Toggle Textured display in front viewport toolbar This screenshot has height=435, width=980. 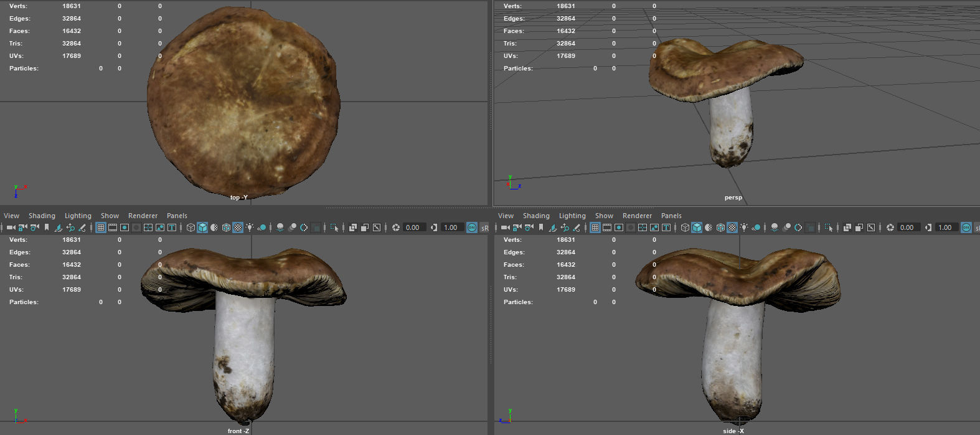238,227
